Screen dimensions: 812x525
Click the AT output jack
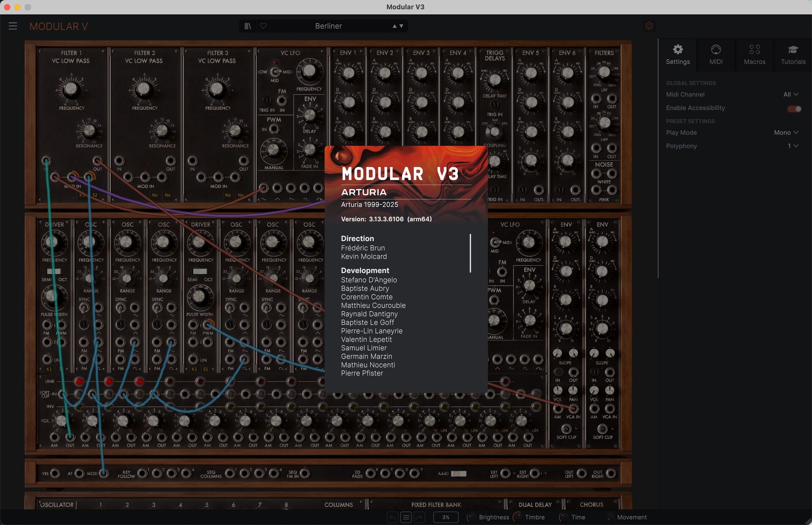79,473
